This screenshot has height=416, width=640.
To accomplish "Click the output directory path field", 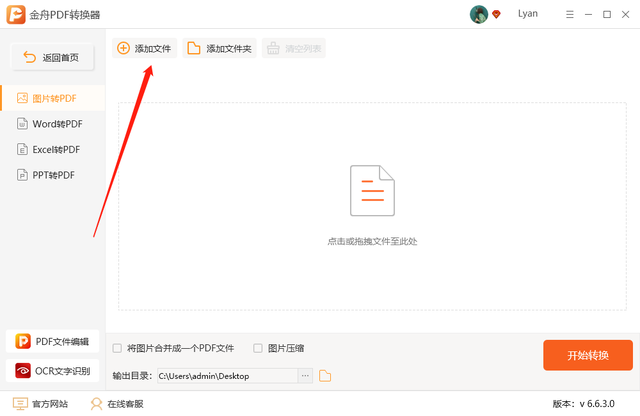I will click(228, 376).
